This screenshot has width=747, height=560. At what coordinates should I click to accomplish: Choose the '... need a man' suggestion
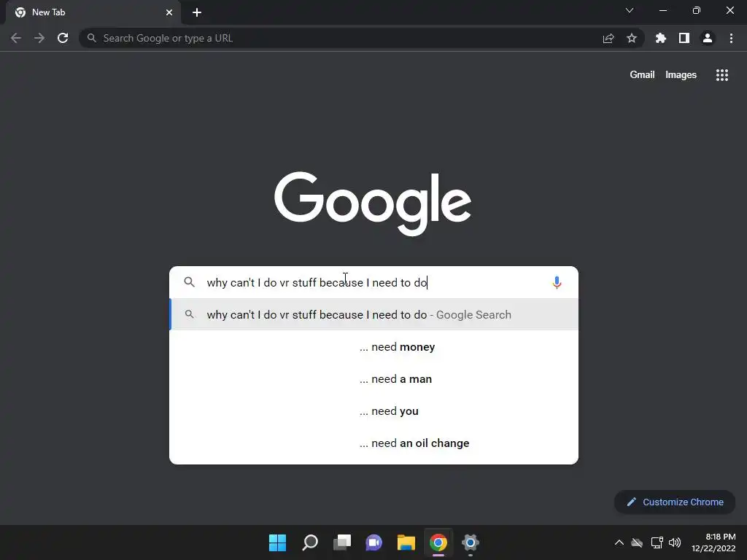[x=373, y=379]
